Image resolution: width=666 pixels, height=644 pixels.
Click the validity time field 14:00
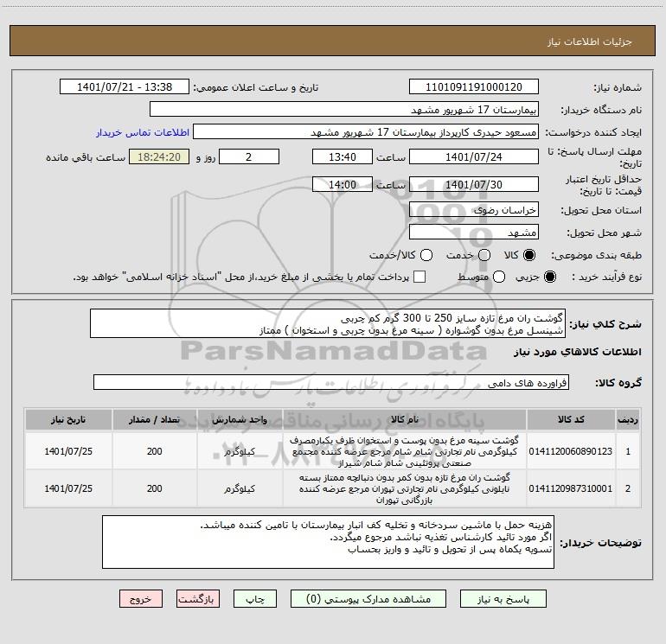tap(343, 184)
